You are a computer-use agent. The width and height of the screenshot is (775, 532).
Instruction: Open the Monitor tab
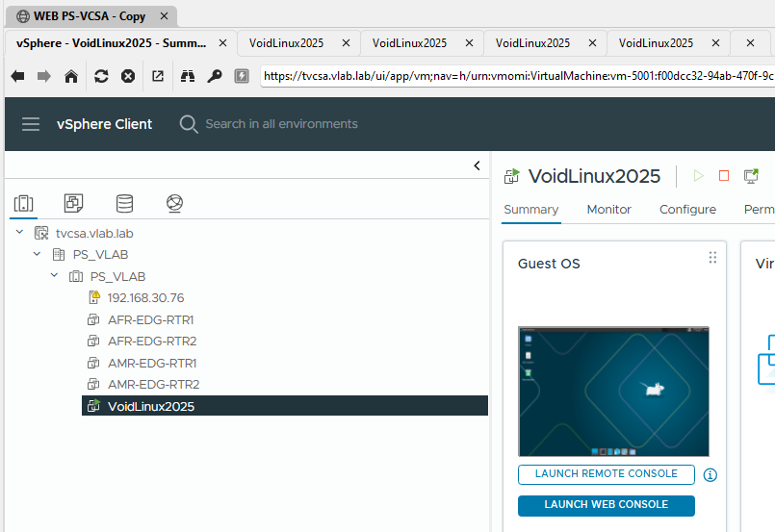(608, 210)
